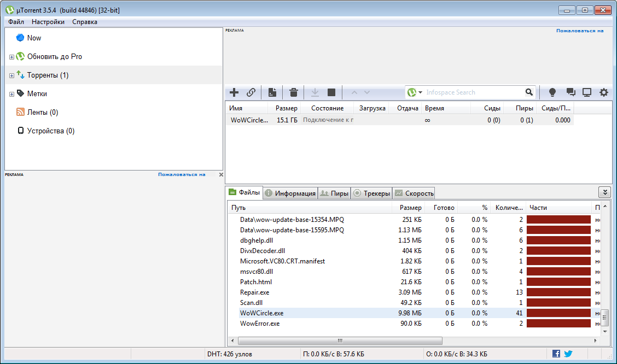
Task: Click Add Torrent from URL link icon
Action: [251, 92]
